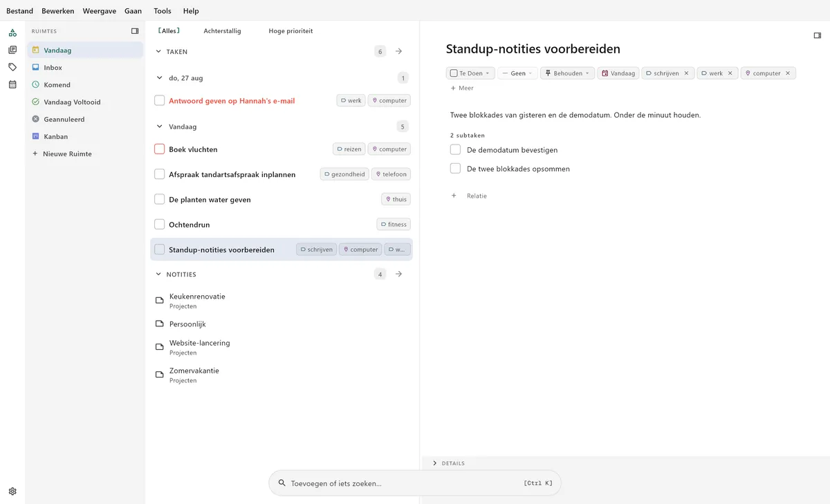Screen dimensions: 830x504
Task: Collapse the Notities section chevron
Action: pos(158,274)
